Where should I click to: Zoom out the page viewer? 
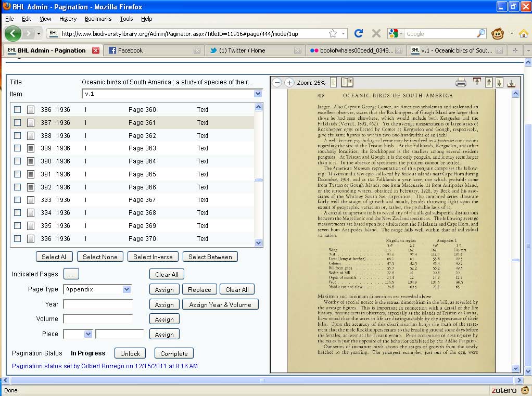point(277,83)
